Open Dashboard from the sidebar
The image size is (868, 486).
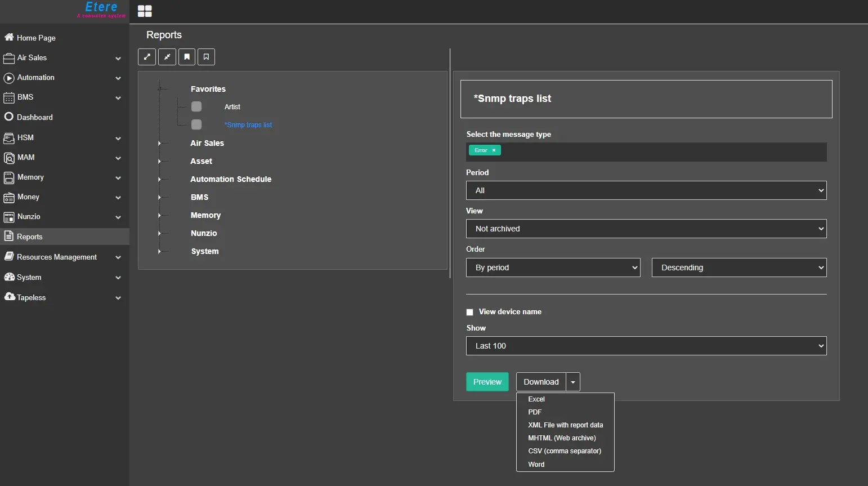pos(34,117)
